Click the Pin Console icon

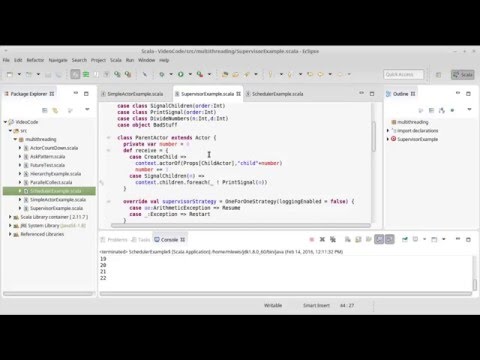pos(405,239)
